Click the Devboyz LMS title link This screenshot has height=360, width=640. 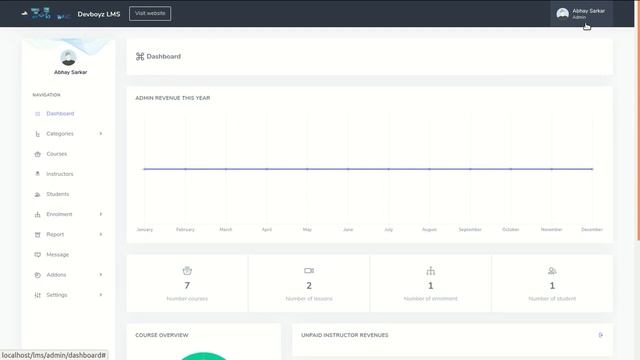tap(99, 14)
